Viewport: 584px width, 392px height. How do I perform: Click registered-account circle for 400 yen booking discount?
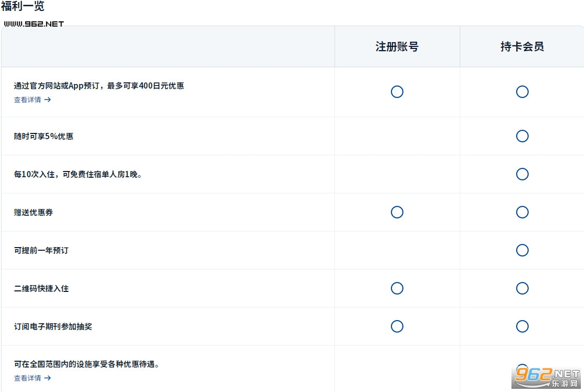[x=397, y=92]
